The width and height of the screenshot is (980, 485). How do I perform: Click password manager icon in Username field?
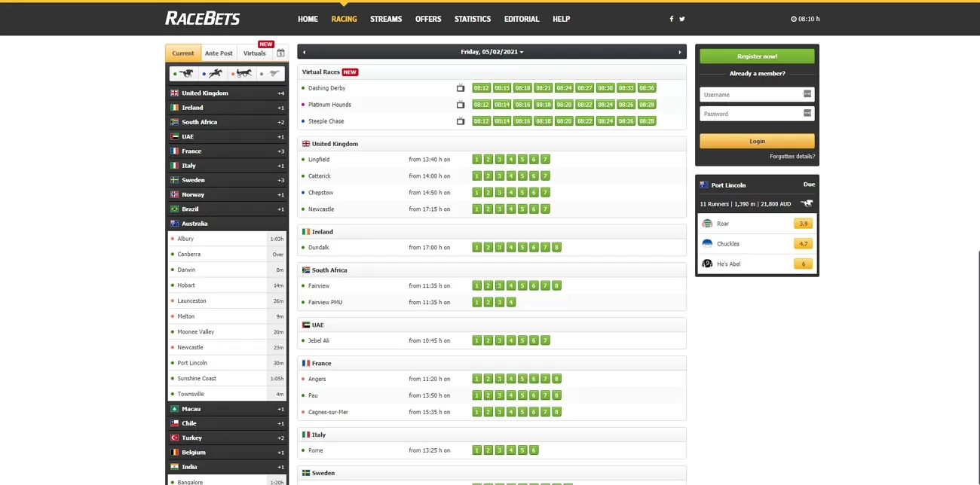tap(807, 94)
